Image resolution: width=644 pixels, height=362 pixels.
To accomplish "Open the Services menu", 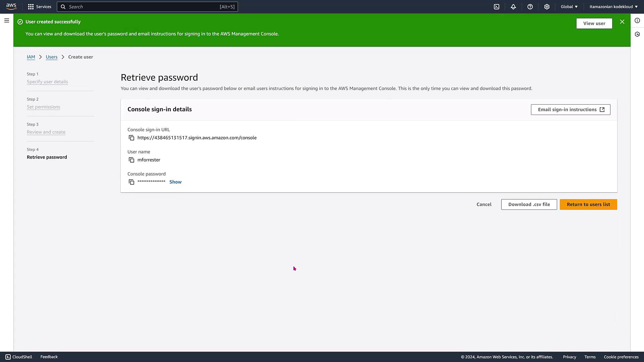I will point(40,7).
